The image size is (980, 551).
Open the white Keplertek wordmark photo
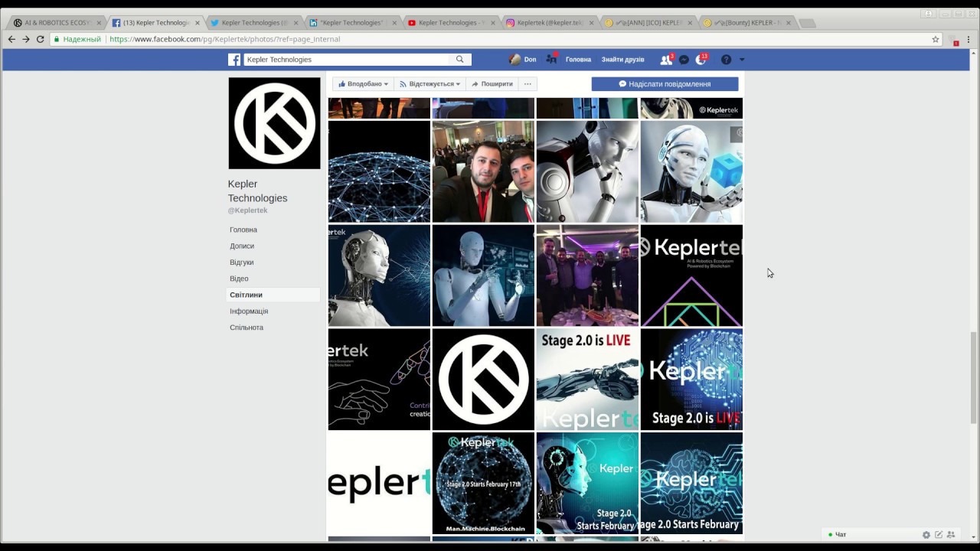click(x=379, y=484)
